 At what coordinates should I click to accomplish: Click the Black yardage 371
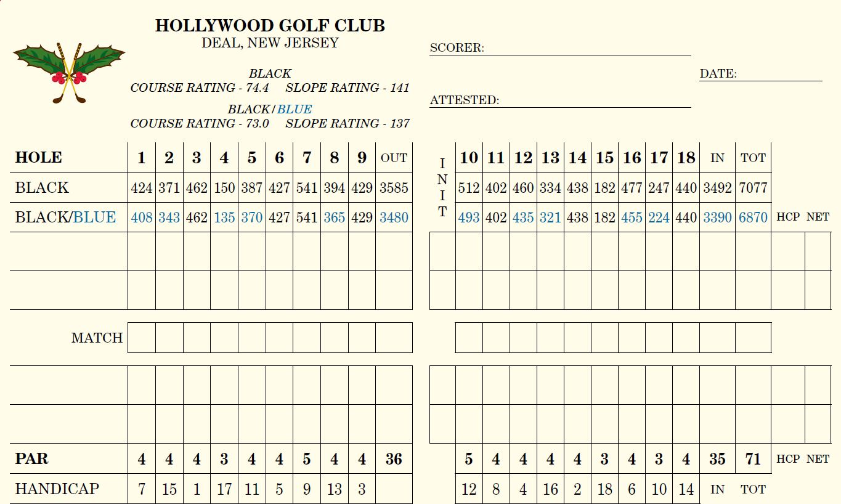coord(169,188)
